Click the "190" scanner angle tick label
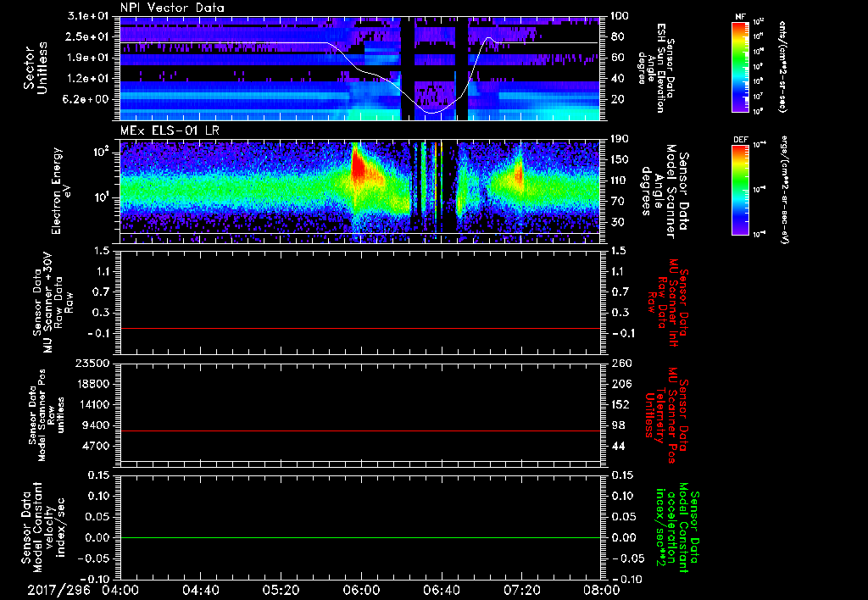The image size is (868, 600). [620, 139]
